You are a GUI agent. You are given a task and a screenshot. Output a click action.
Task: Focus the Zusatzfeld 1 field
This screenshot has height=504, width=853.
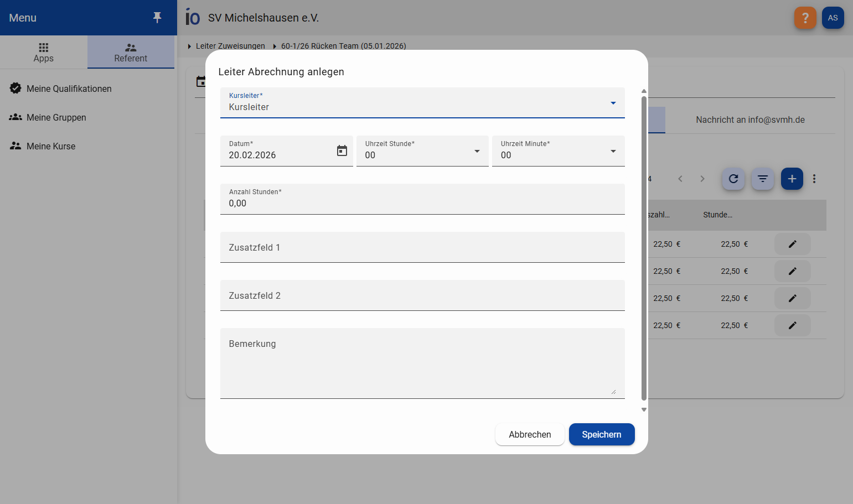[x=422, y=247]
